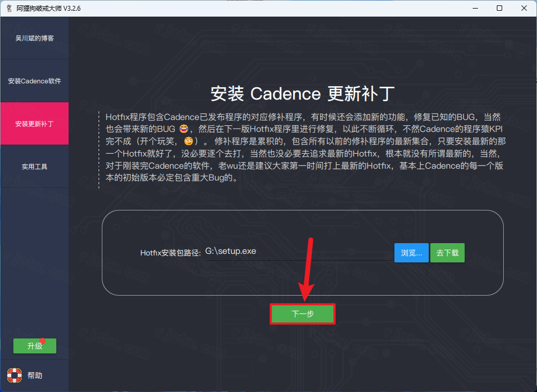Select the 安装更新补丁 sidebar tab
Viewport: 537px width, 392px height.
pos(35,124)
